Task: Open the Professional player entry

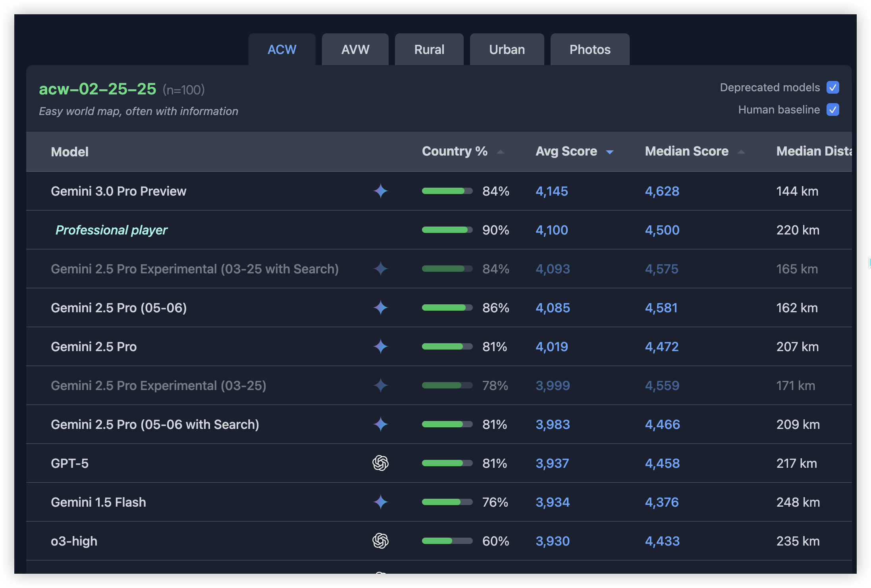Action: click(112, 230)
